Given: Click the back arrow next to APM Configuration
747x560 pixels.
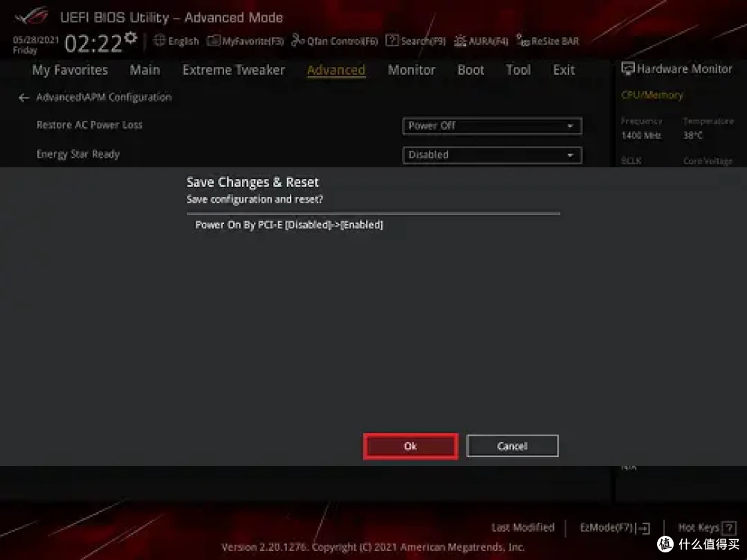Looking at the screenshot, I should [x=24, y=97].
